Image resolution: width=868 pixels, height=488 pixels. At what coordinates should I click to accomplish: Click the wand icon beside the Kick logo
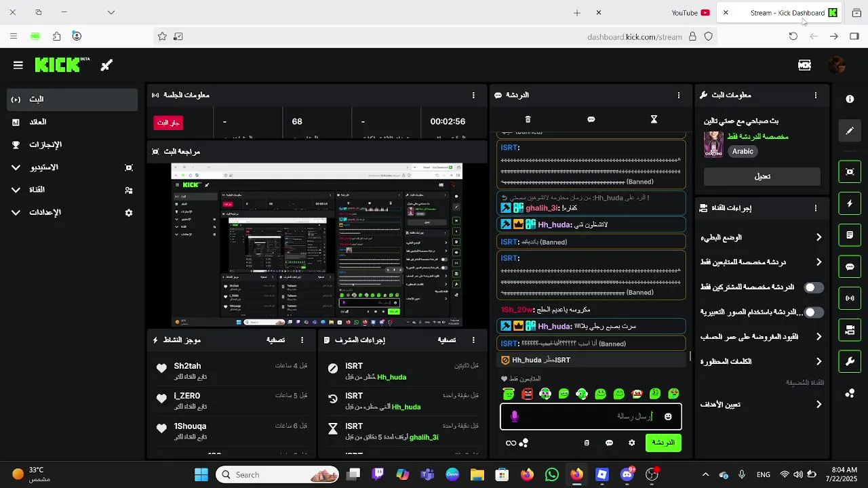click(x=106, y=65)
